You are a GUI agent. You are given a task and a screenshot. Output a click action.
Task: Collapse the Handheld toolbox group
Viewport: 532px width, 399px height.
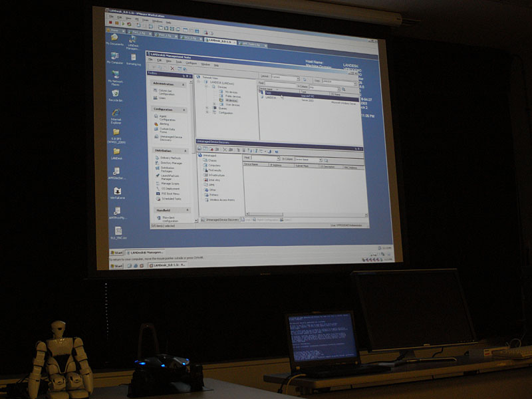(x=188, y=210)
